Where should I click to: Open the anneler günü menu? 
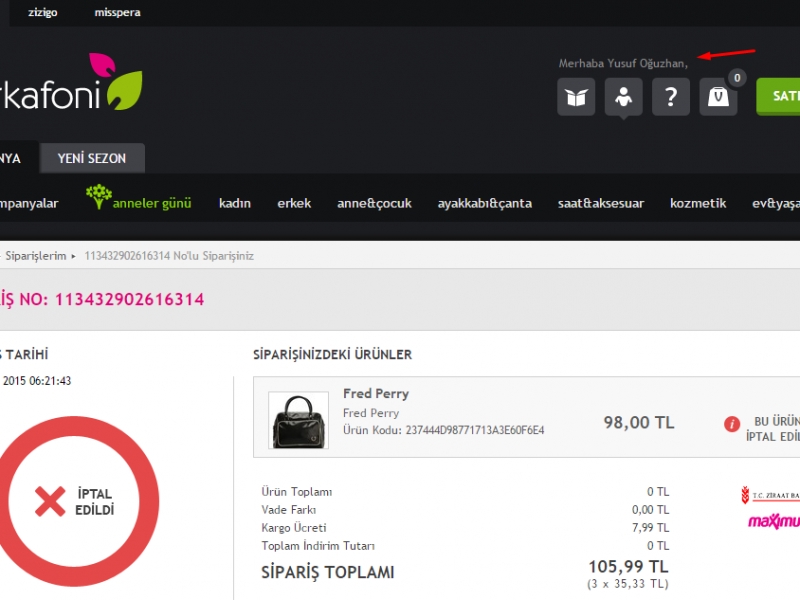tap(152, 204)
